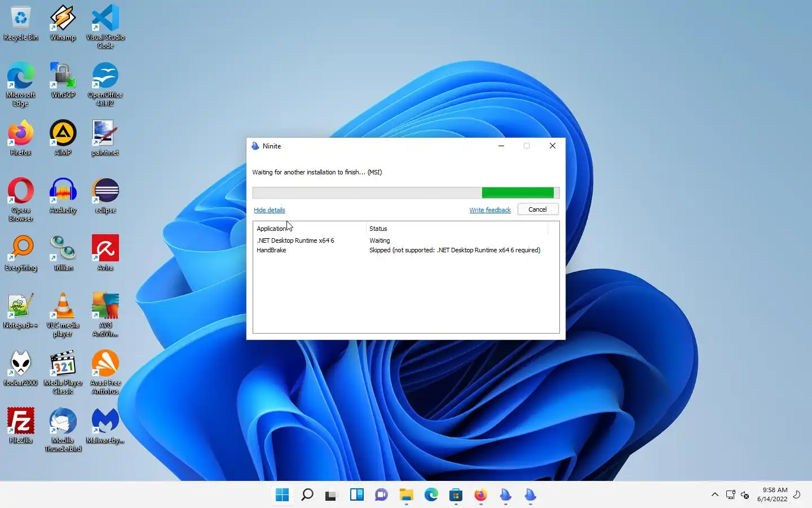Select the Everything search shortcut

21,253
